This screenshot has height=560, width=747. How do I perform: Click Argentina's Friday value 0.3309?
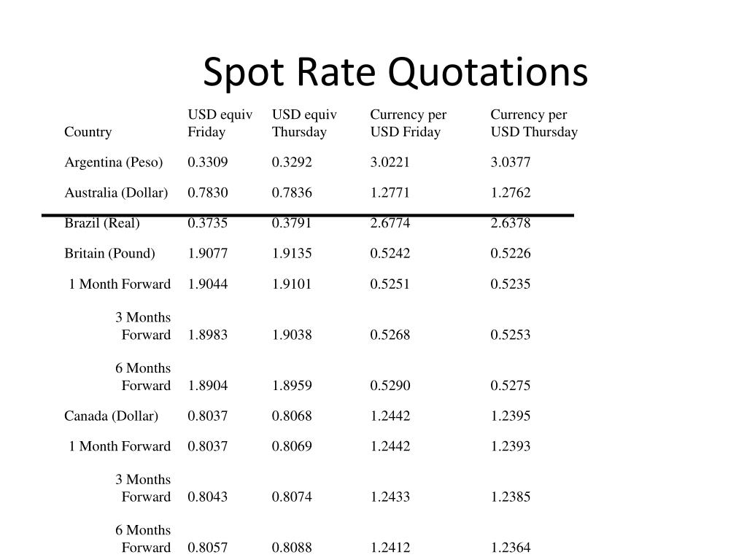pos(207,163)
